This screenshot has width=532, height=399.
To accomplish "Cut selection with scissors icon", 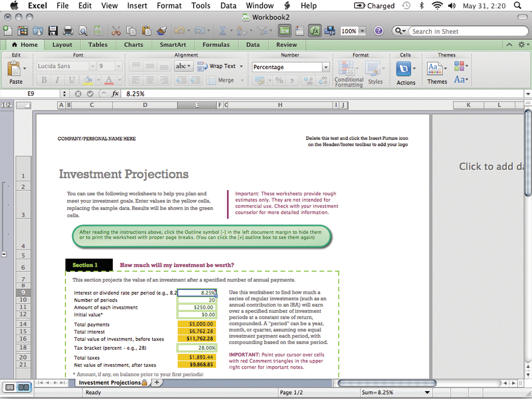I will click(116, 31).
